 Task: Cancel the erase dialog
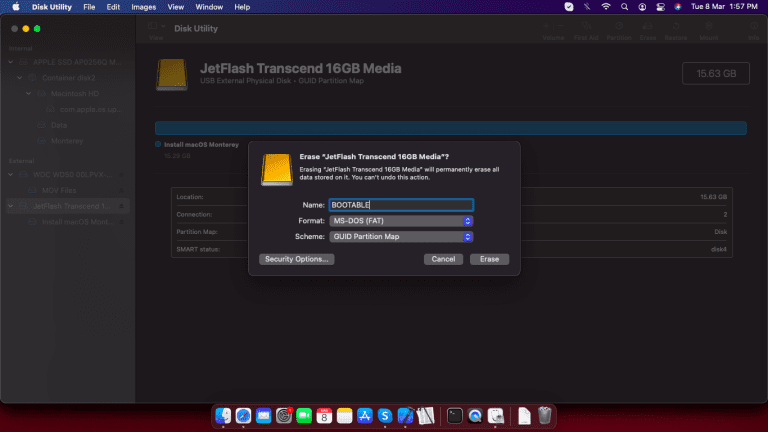443,259
